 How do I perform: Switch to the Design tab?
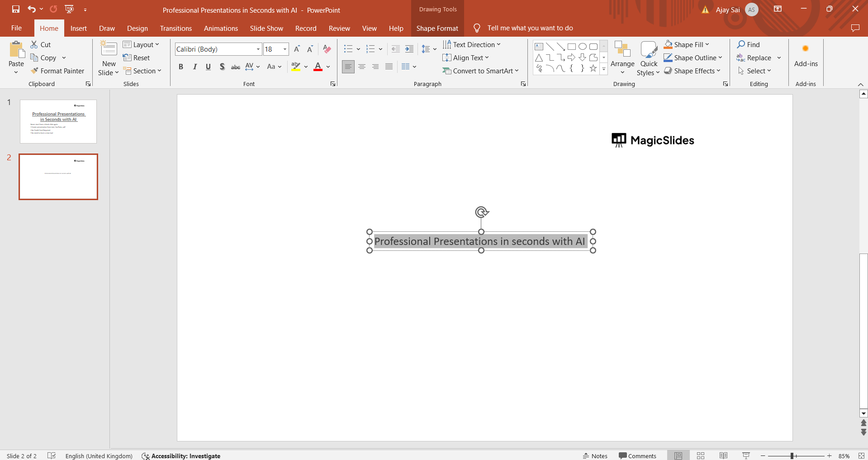coord(137,28)
